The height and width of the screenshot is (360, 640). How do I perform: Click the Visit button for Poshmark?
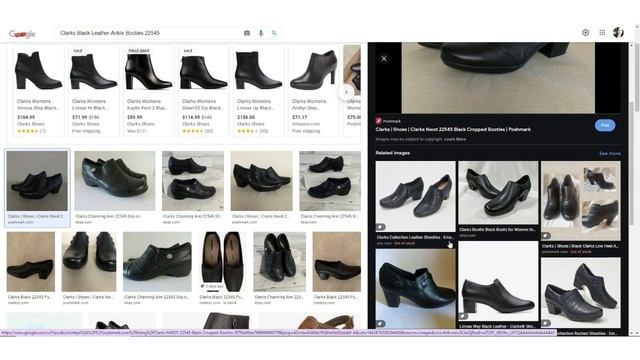pos(605,125)
